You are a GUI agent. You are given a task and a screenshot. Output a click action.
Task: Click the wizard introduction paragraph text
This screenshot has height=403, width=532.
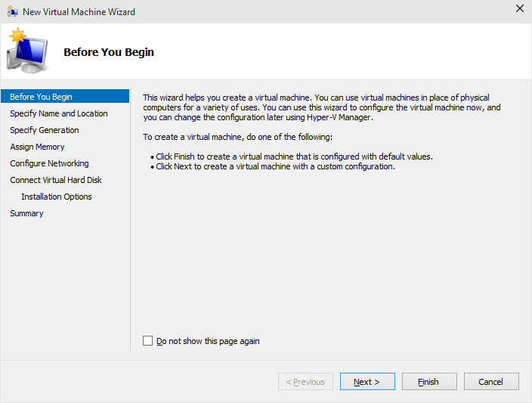click(x=322, y=107)
